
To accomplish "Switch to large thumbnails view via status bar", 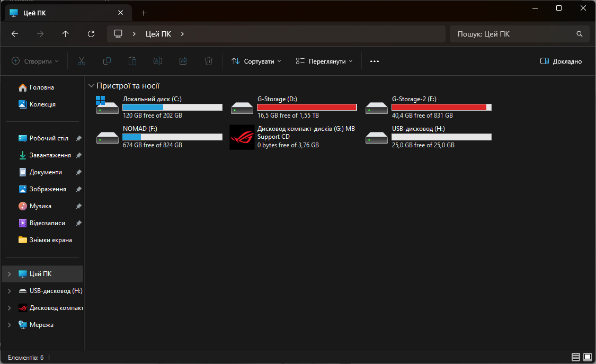I will [588, 358].
